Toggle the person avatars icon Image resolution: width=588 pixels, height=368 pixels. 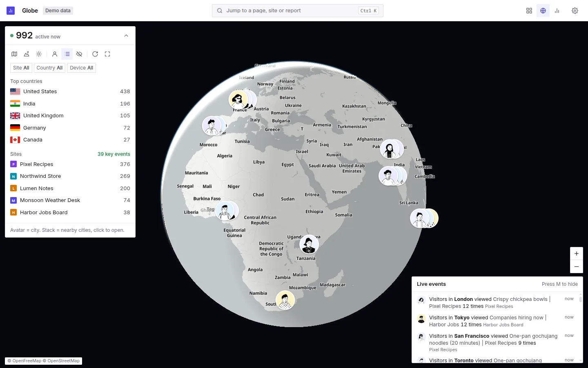pos(55,54)
